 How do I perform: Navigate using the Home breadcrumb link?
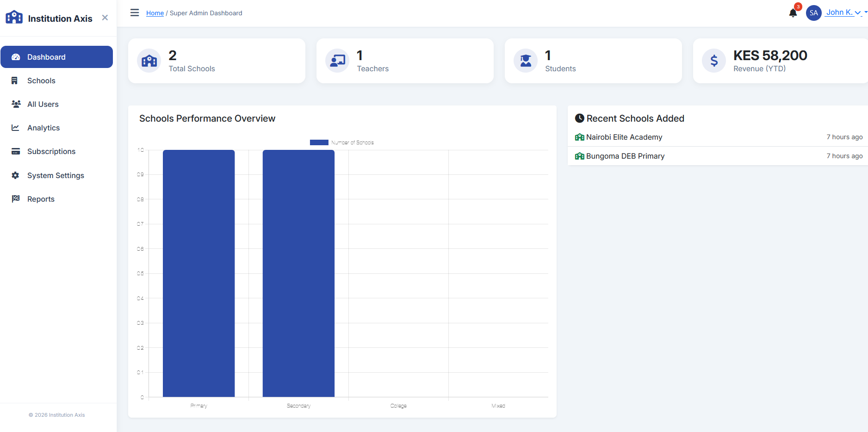pos(155,13)
